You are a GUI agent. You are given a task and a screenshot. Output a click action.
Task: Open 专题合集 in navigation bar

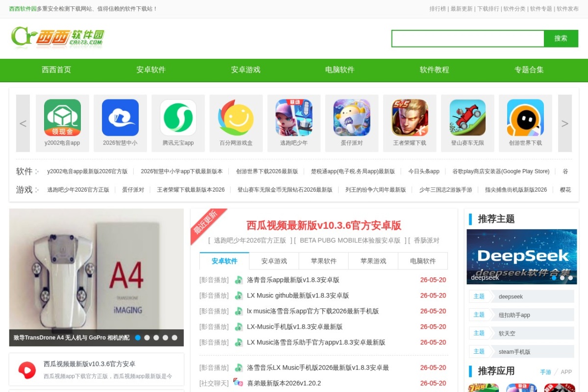(x=529, y=70)
